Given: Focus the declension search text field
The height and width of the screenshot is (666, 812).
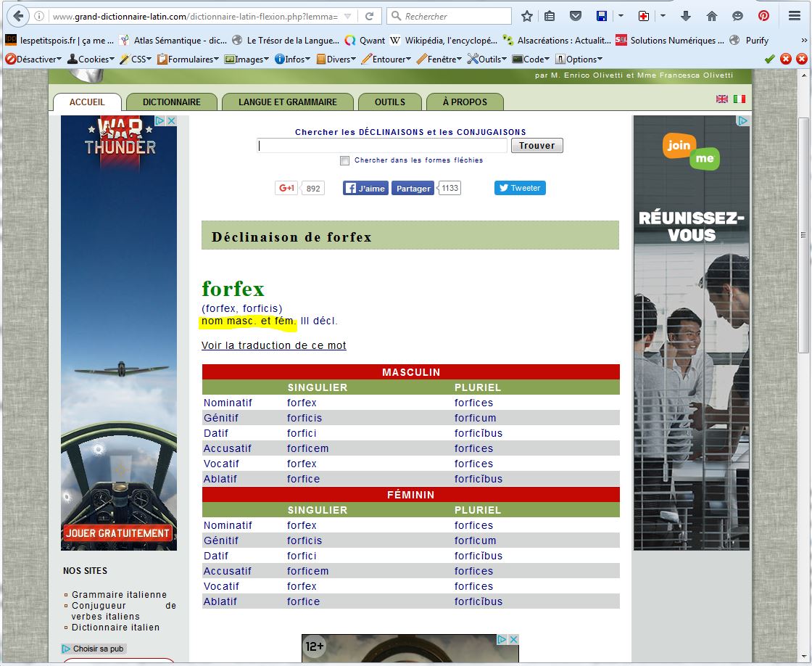Looking at the screenshot, I should coord(382,146).
